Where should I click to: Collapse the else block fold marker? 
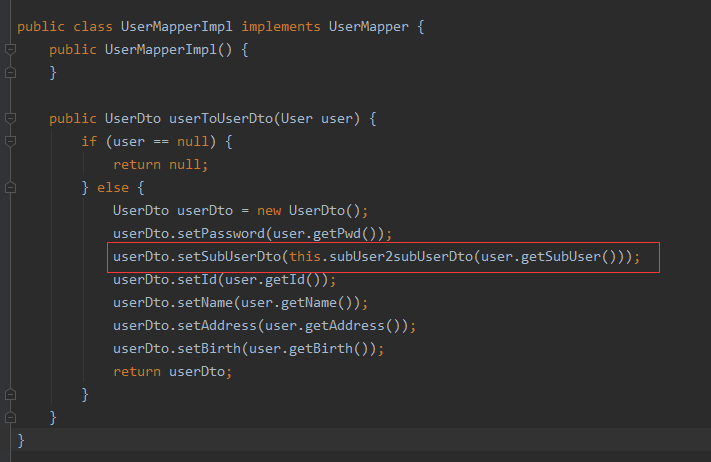(x=10, y=188)
